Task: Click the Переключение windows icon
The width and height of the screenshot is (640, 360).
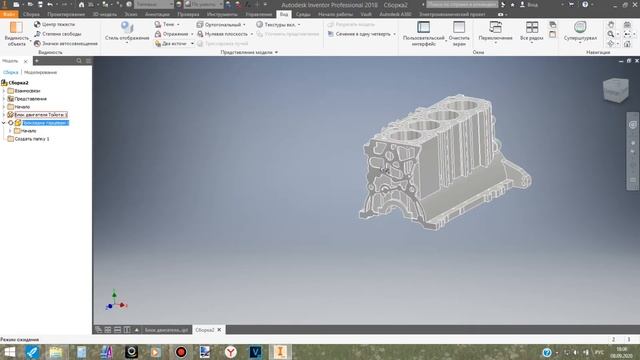Action: [495, 27]
